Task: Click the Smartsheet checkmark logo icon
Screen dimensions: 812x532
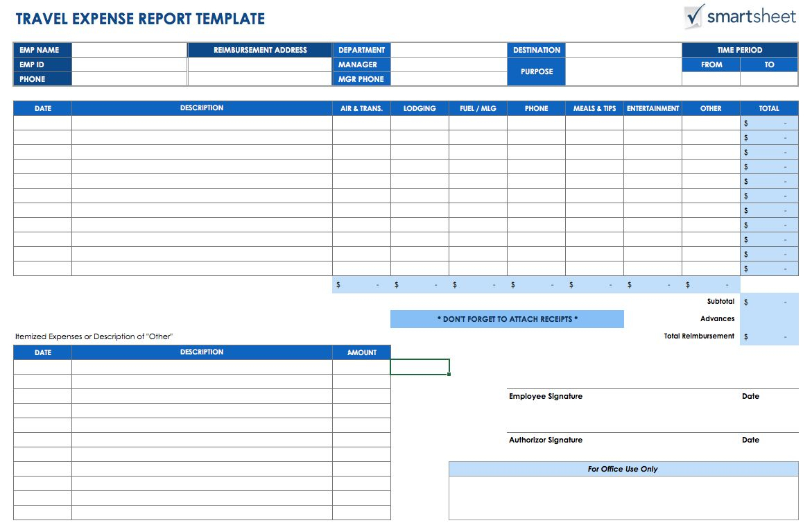Action: 694,15
